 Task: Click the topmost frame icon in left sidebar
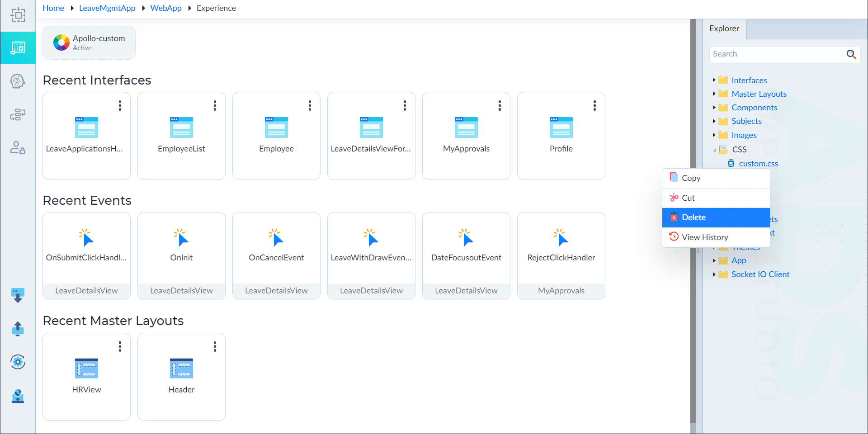pos(18,15)
